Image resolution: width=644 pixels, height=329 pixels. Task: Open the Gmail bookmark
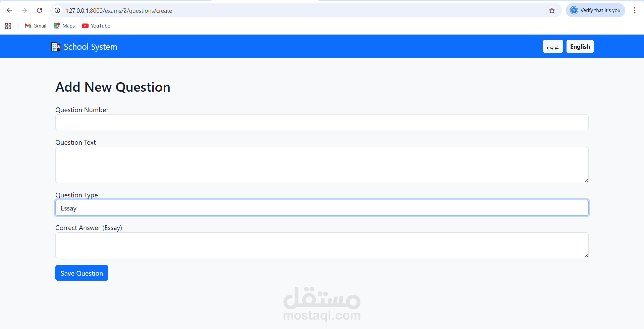[x=36, y=26]
